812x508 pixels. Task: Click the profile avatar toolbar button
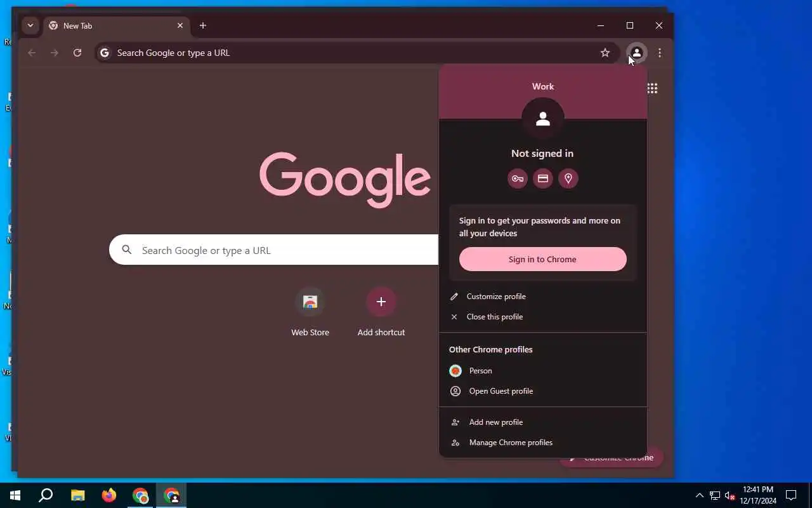(636, 53)
